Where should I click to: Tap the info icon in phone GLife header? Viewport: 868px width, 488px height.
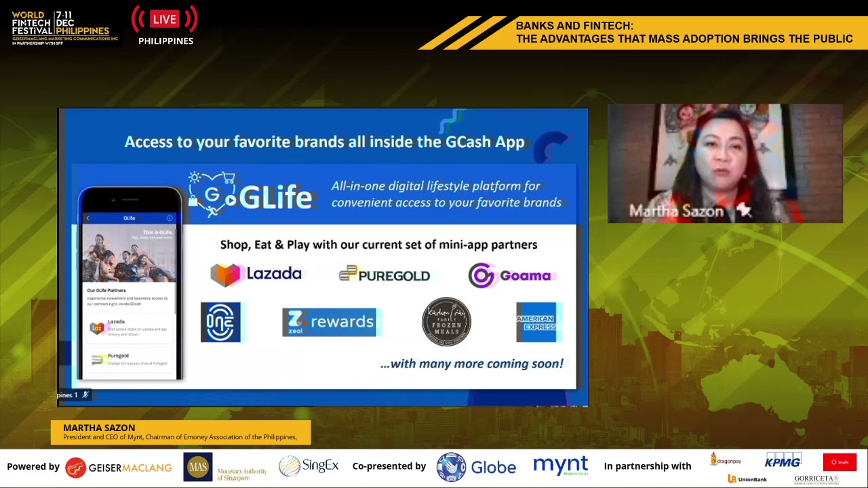pos(170,218)
